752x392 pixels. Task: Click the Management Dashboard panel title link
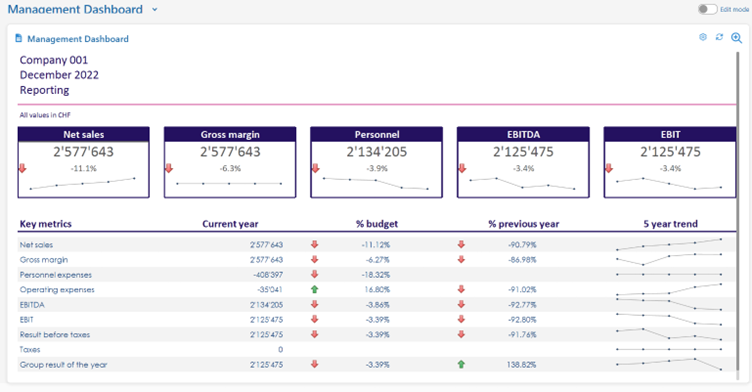click(78, 39)
